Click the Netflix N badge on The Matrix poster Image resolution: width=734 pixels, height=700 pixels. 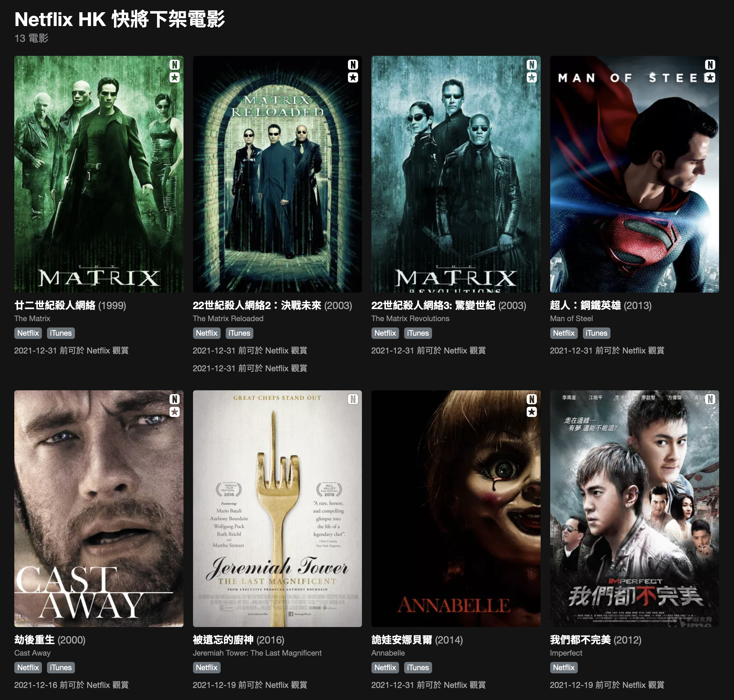coord(174,64)
